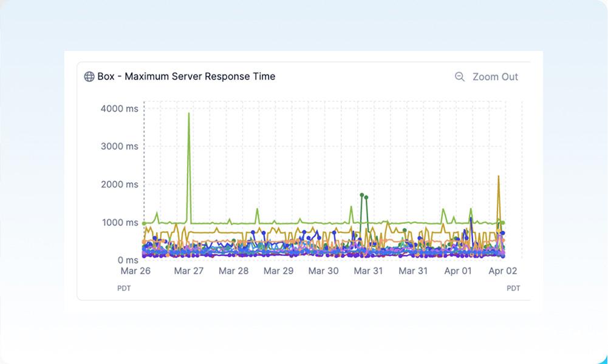Select the Mar 27 x-axis date label
The height and width of the screenshot is (364, 608).
pyautogui.click(x=189, y=271)
